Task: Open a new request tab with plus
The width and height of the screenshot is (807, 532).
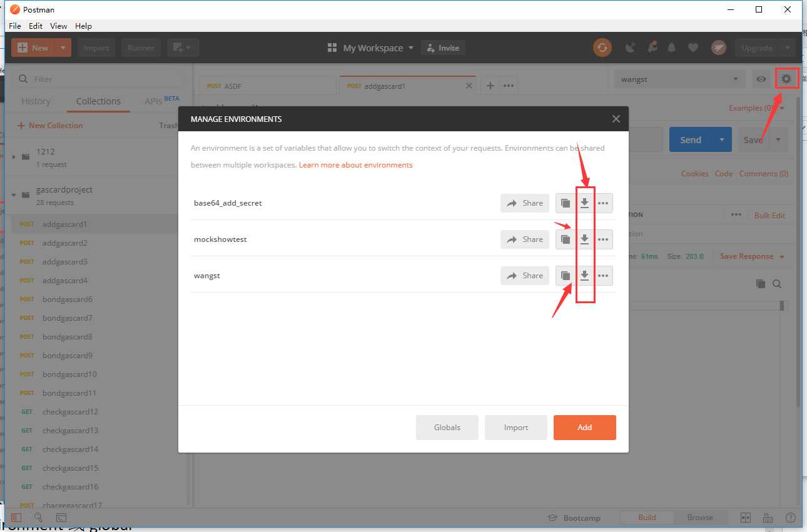Action: [x=490, y=86]
